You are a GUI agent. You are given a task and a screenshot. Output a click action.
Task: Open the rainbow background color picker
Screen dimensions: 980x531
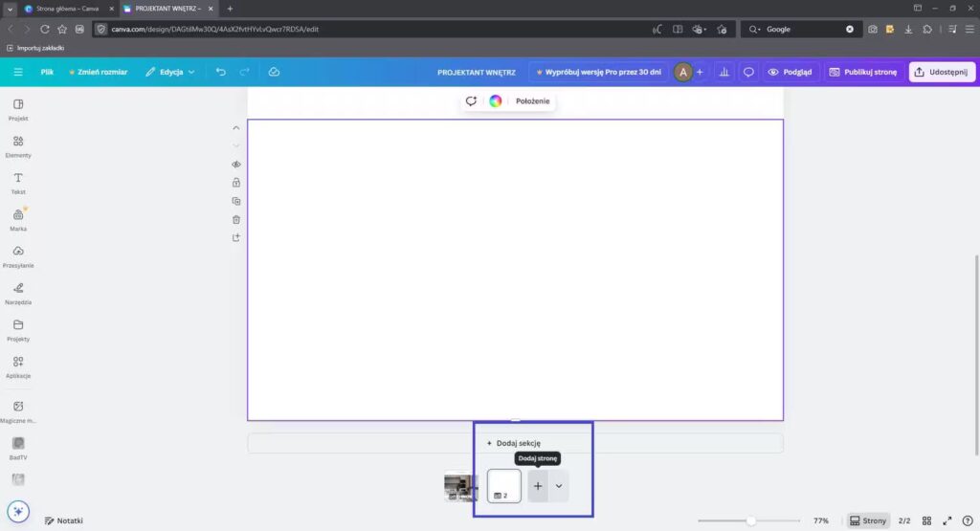pos(496,100)
